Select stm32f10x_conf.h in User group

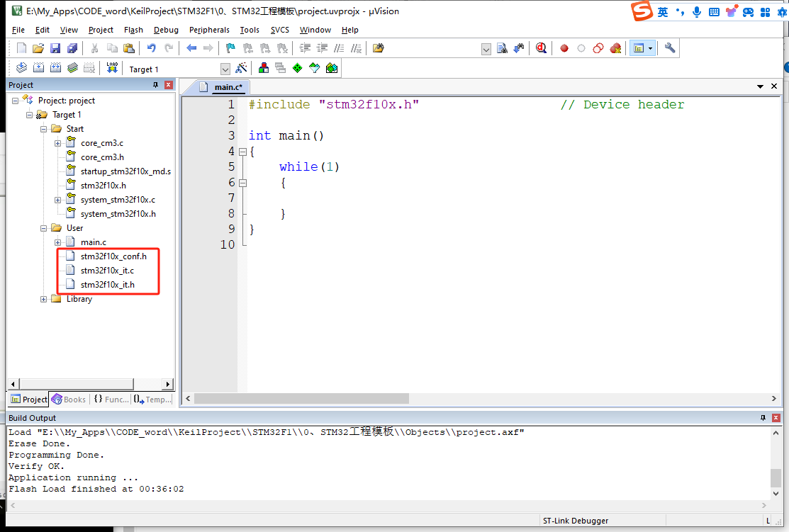pos(113,256)
